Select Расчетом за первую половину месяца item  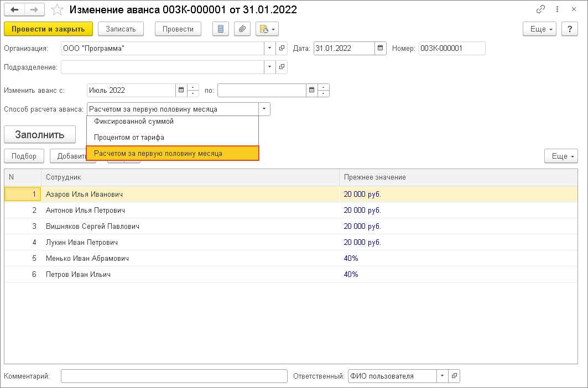point(158,153)
